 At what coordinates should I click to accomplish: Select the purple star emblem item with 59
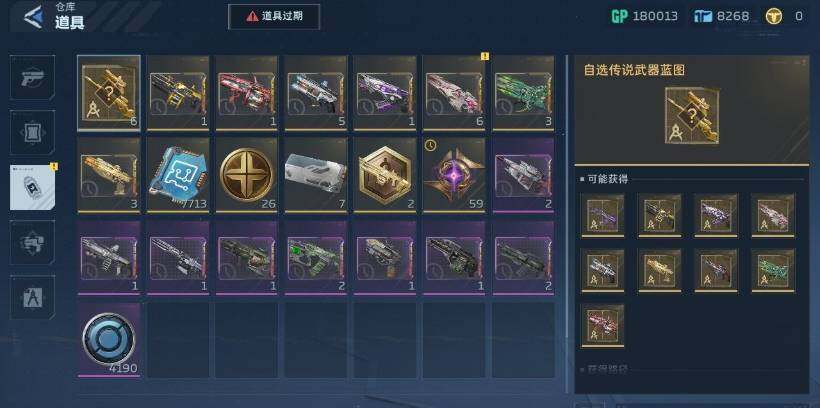[x=454, y=175]
